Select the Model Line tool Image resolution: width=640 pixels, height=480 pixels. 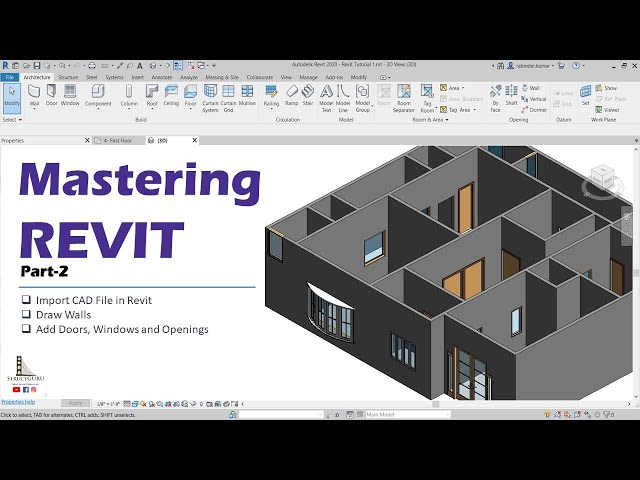[343, 98]
